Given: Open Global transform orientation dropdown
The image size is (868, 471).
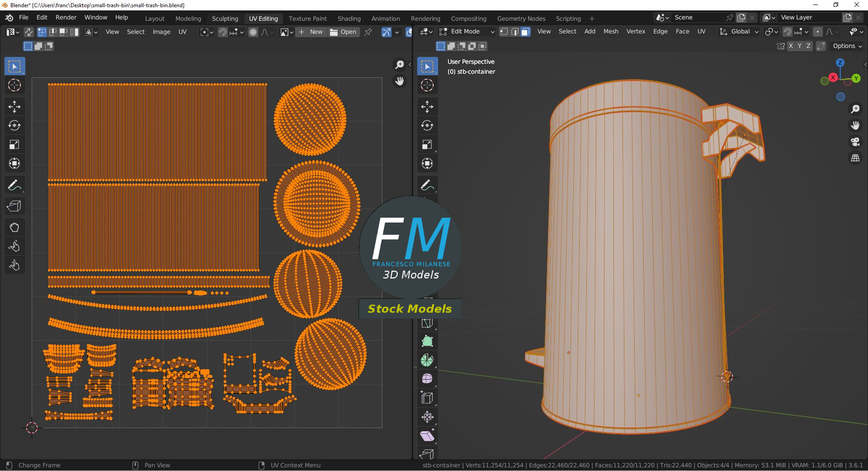Looking at the screenshot, I should tap(739, 32).
